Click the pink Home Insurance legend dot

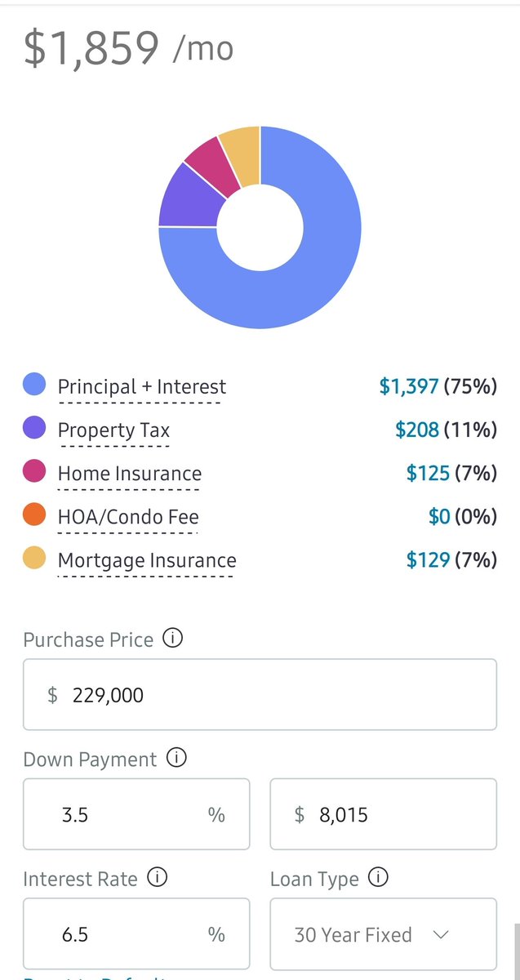(x=34, y=472)
